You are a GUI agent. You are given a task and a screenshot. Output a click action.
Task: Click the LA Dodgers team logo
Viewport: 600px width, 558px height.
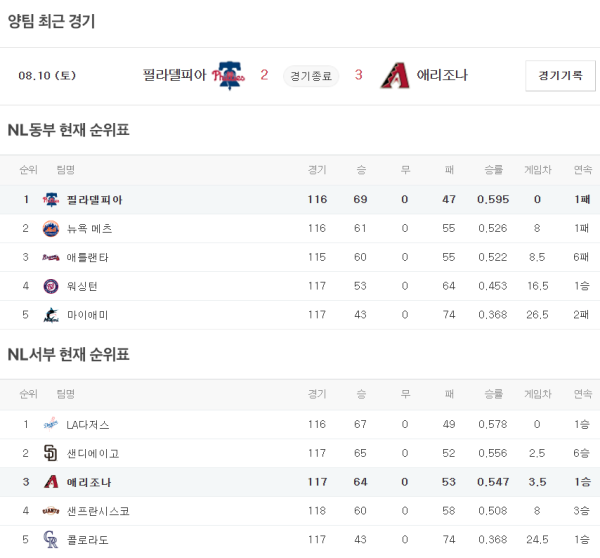pos(51,424)
